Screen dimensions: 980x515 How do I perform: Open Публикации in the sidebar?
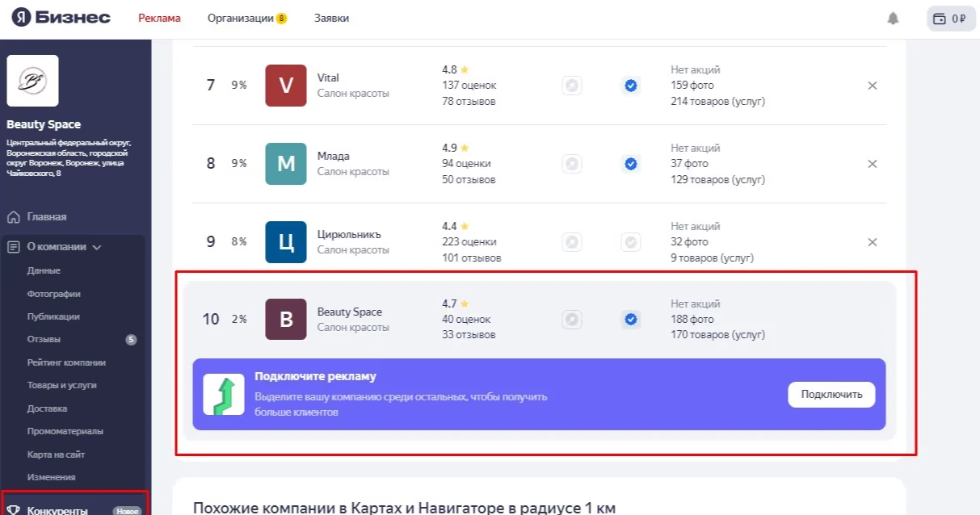[x=53, y=316]
